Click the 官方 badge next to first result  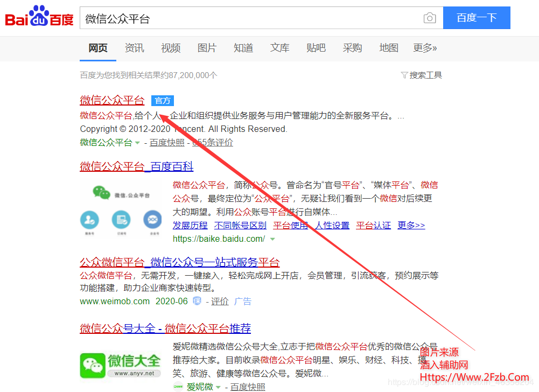tap(163, 100)
